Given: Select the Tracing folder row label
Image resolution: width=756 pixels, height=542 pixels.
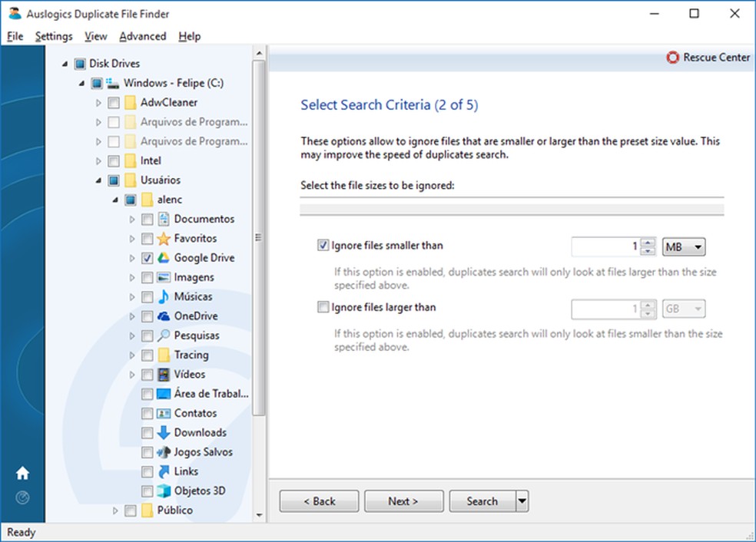Looking at the screenshot, I should (x=191, y=355).
